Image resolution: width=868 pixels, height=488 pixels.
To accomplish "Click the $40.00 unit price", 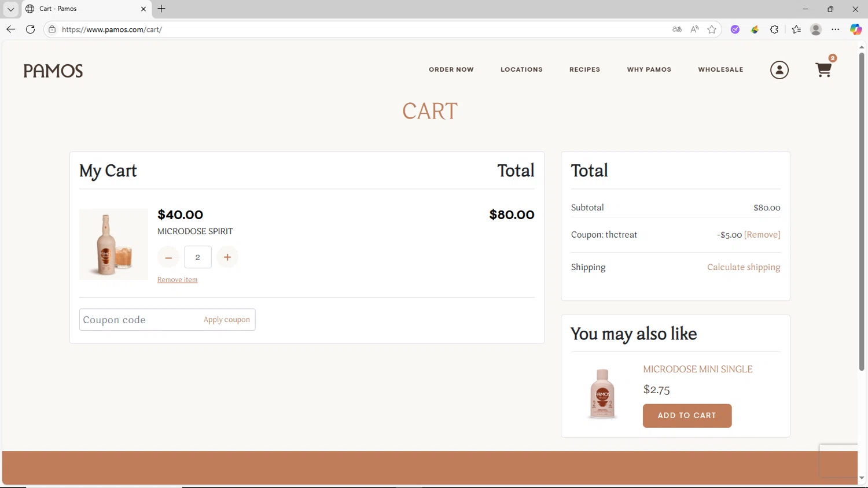I will pyautogui.click(x=180, y=215).
